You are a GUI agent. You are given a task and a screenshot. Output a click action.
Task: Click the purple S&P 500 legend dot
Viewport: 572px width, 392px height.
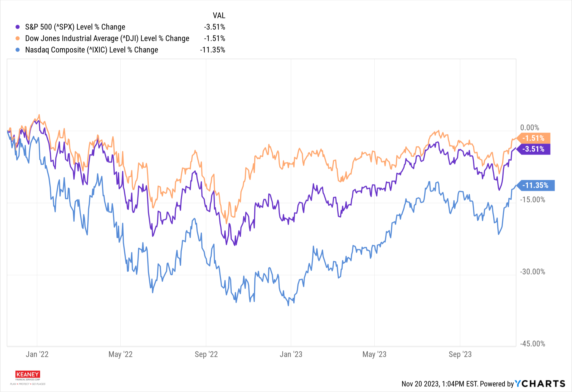[x=18, y=27]
